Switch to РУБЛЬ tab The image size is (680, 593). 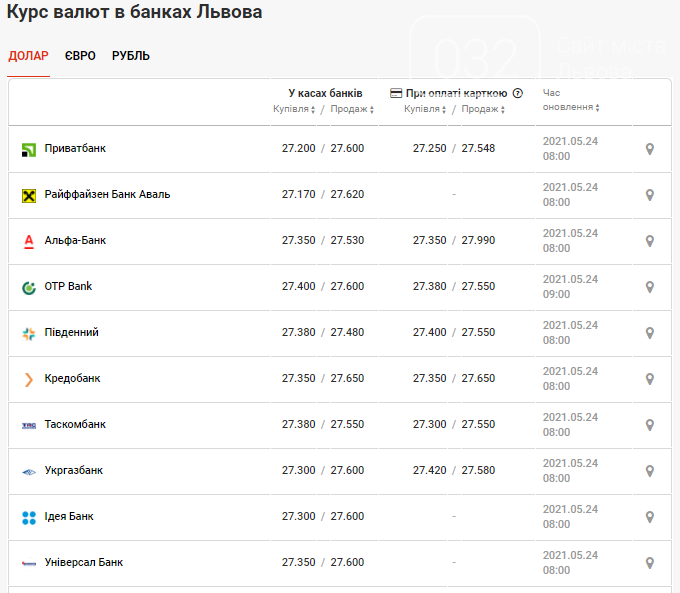(x=131, y=56)
